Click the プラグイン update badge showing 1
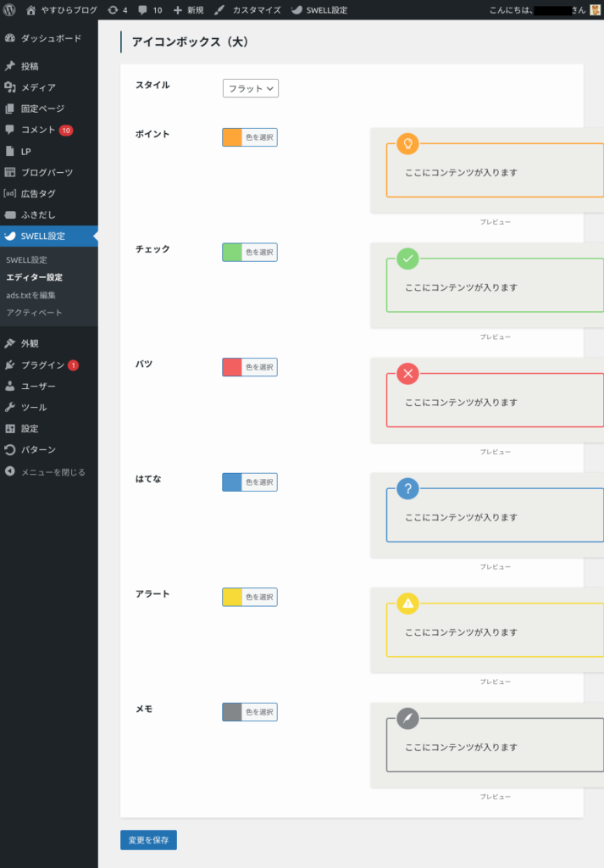604x868 pixels. [x=73, y=365]
